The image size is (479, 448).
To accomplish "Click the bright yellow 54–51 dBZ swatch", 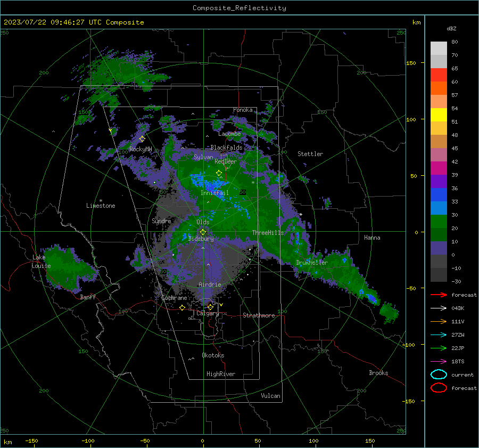I will click(439, 115).
